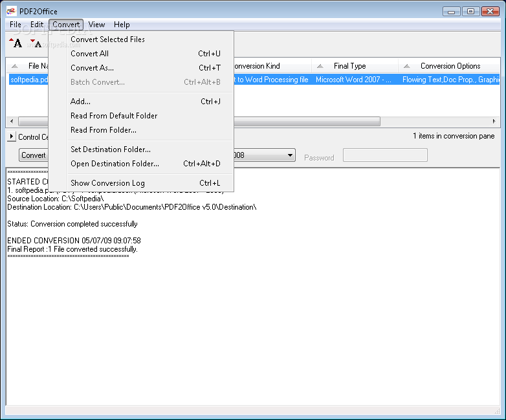Select Convert As... menu entry
The image size is (506, 420).
(141, 68)
